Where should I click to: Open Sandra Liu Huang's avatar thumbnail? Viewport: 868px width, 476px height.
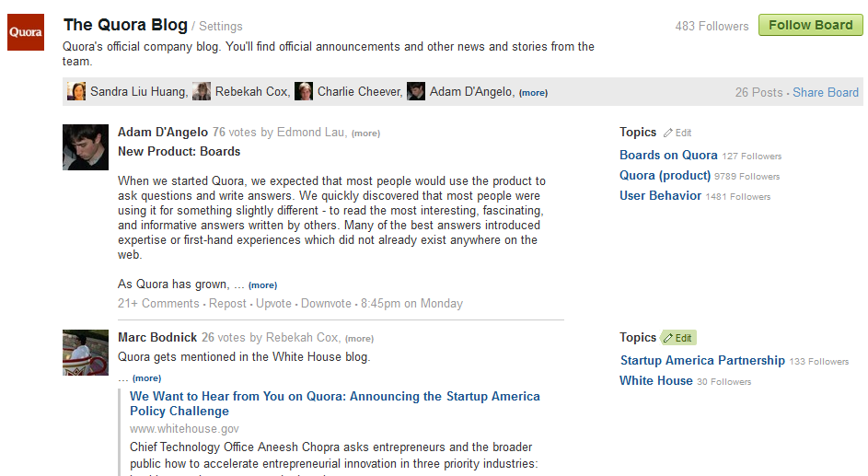point(76,91)
